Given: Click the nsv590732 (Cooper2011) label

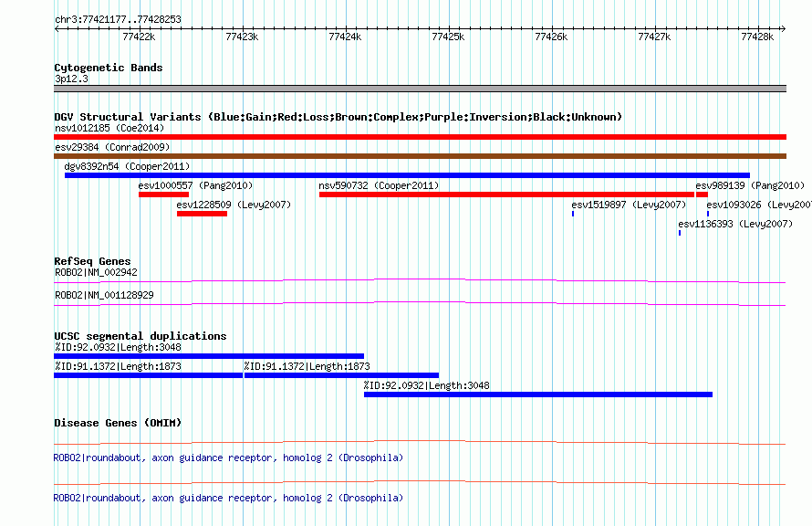Looking at the screenshot, I should pyautogui.click(x=379, y=185).
